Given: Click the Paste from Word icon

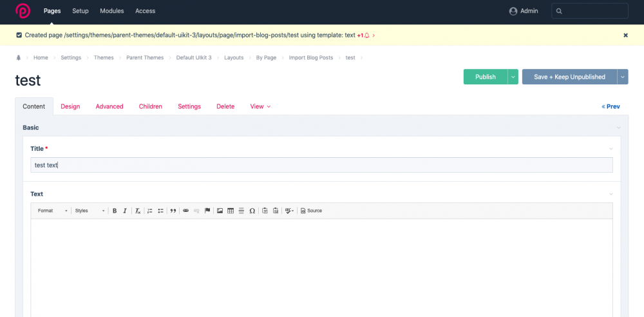Looking at the screenshot, I should [276, 211].
